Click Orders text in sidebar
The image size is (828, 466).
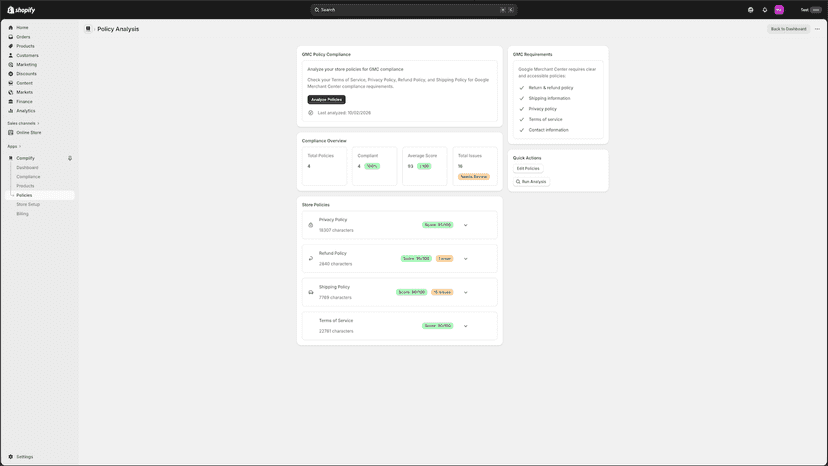click(23, 37)
